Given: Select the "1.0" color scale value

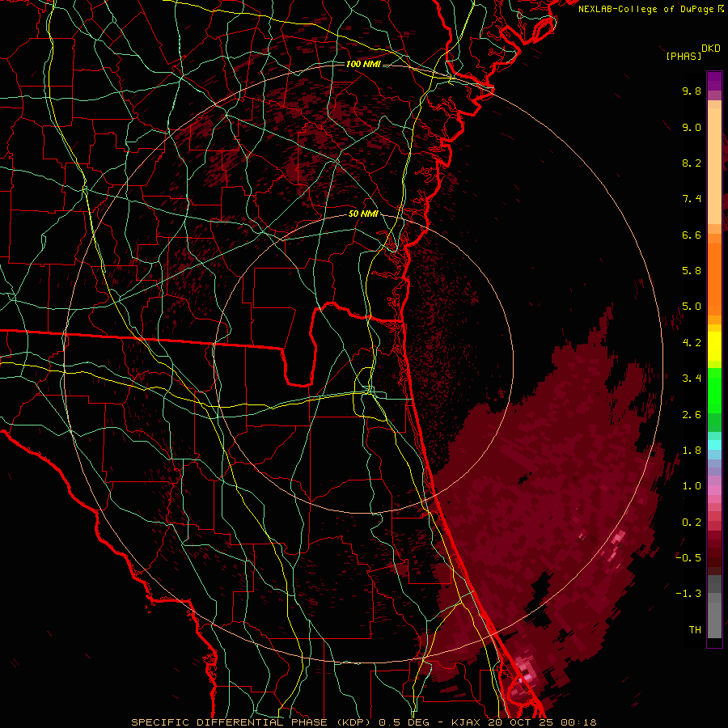Looking at the screenshot, I should pyautogui.click(x=692, y=486).
